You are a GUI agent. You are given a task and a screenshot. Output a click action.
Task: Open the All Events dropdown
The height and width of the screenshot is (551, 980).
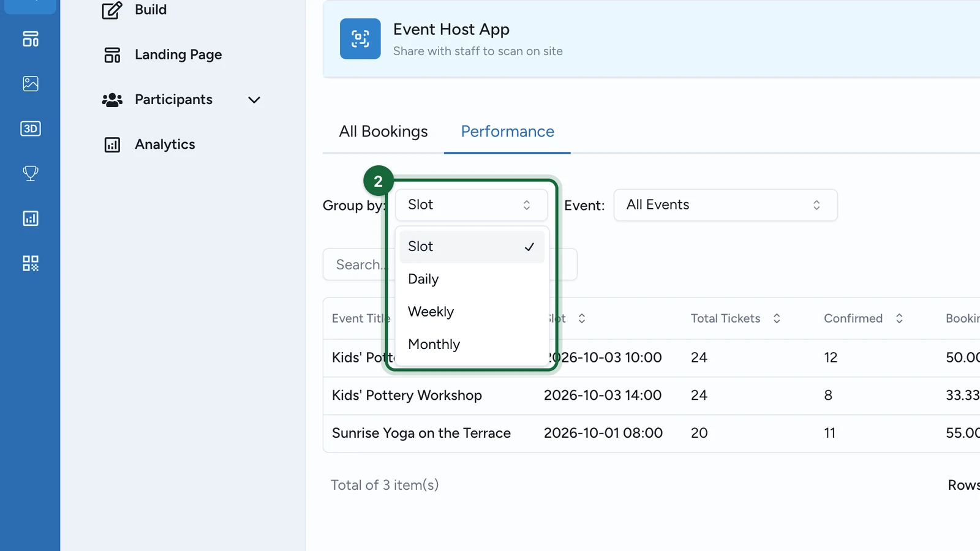coord(725,205)
